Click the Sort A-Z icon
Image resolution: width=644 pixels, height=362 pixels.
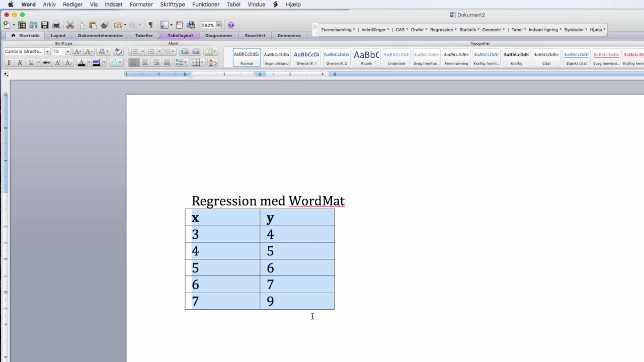click(213, 63)
